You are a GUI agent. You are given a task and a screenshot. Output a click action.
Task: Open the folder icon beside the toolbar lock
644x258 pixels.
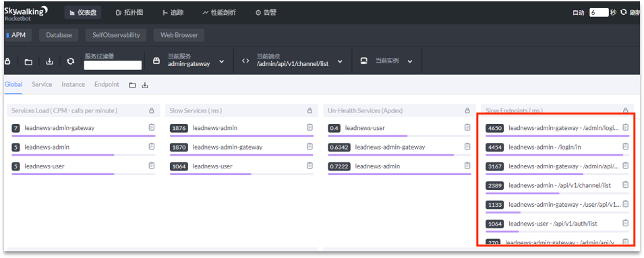click(x=28, y=62)
